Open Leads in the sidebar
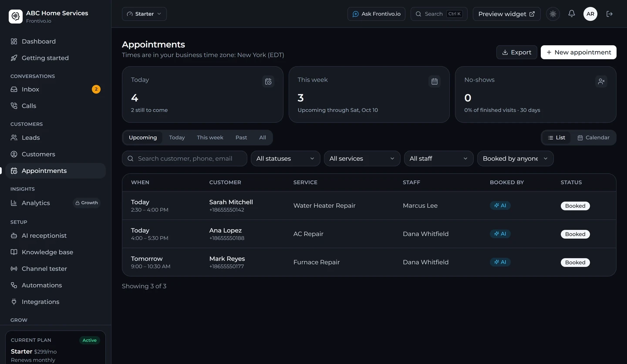 coord(55,138)
